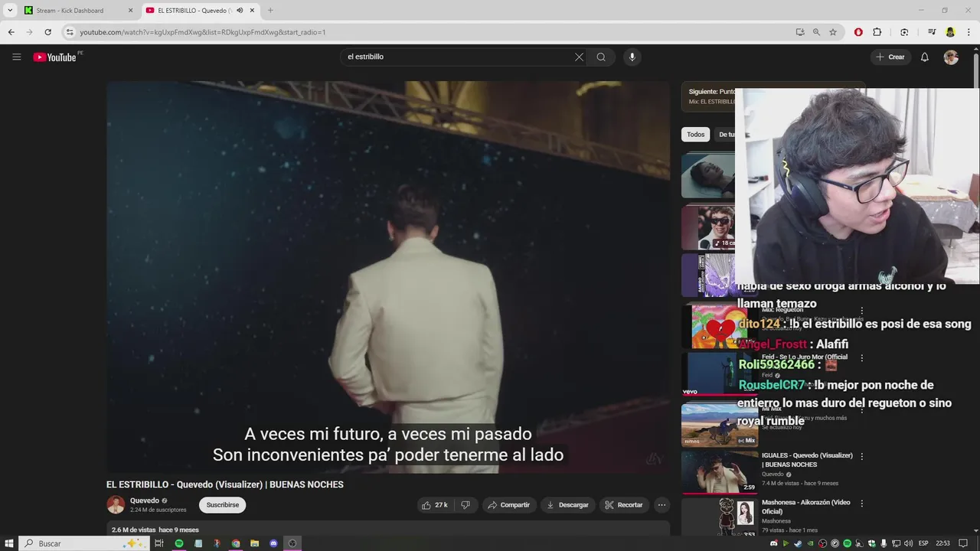Viewport: 980px width, 551px height.
Task: Open OBS Studio from the taskbar
Action: [292, 543]
